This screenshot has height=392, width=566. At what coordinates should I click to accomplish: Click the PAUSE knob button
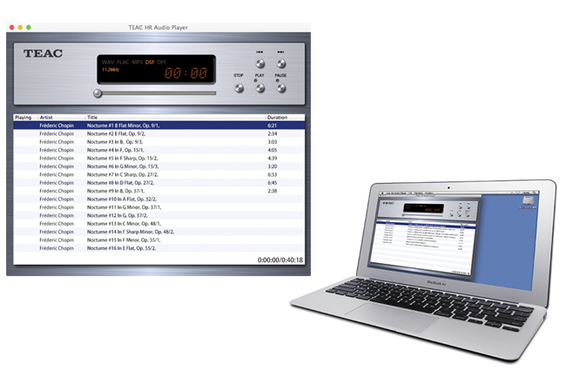click(x=281, y=88)
